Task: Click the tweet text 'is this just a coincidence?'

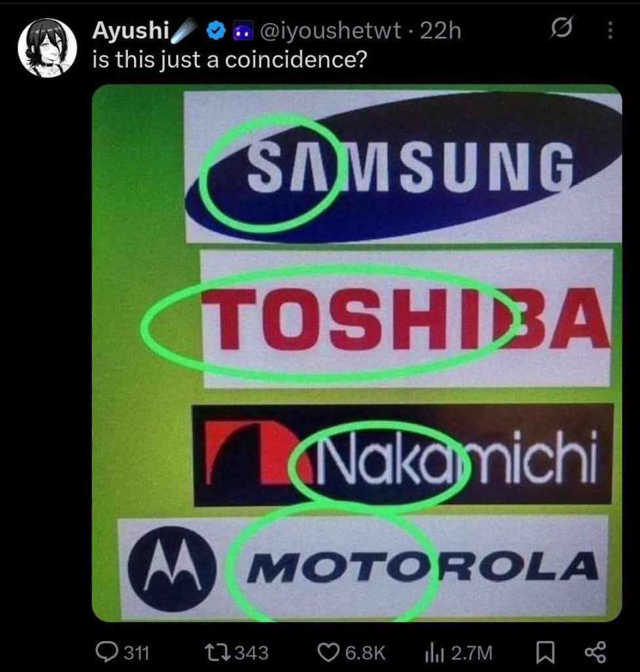Action: point(230,60)
